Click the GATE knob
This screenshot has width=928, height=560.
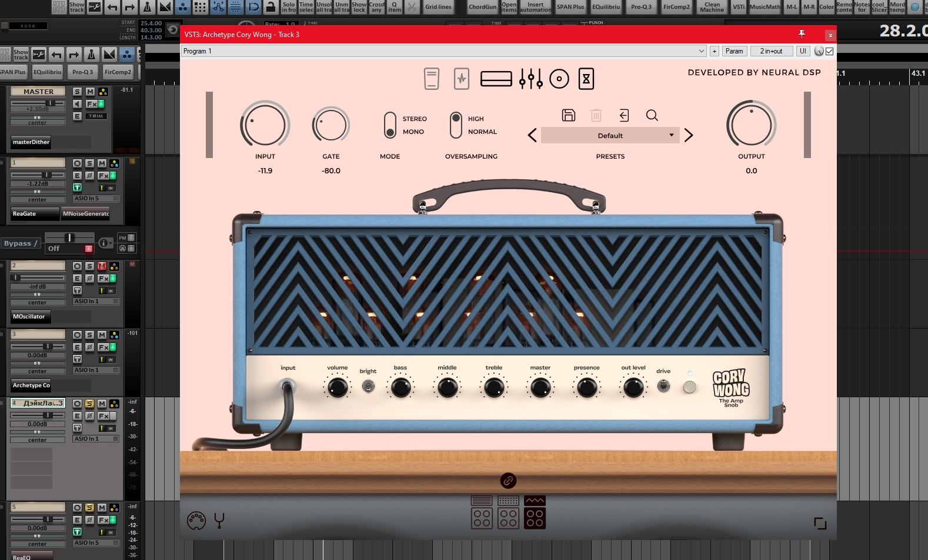[331, 125]
